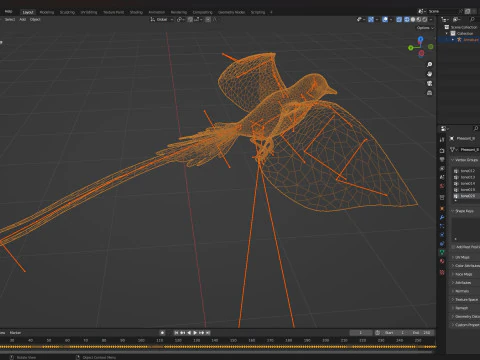Open the Render properties tab icon
Screen dimensions: 480x360
tap(442, 151)
